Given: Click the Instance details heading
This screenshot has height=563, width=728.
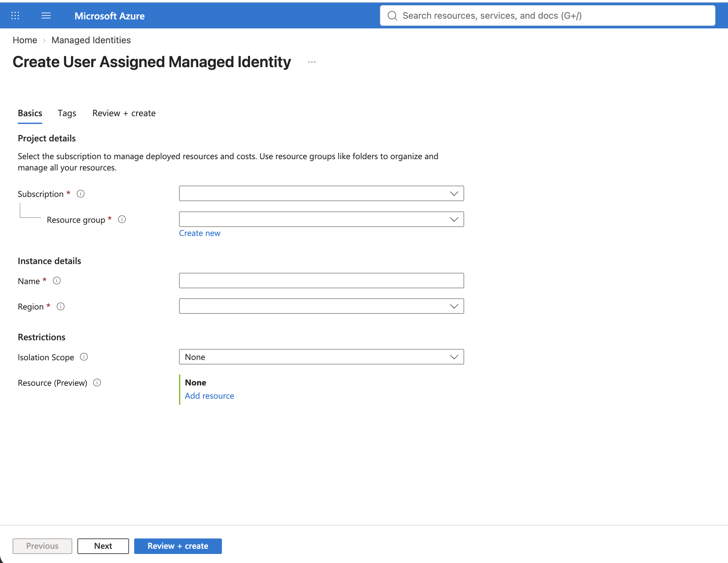Looking at the screenshot, I should click(x=49, y=261).
